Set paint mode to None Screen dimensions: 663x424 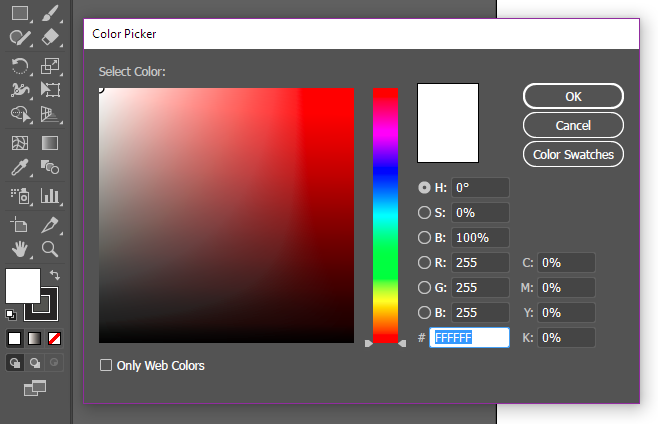(55, 338)
